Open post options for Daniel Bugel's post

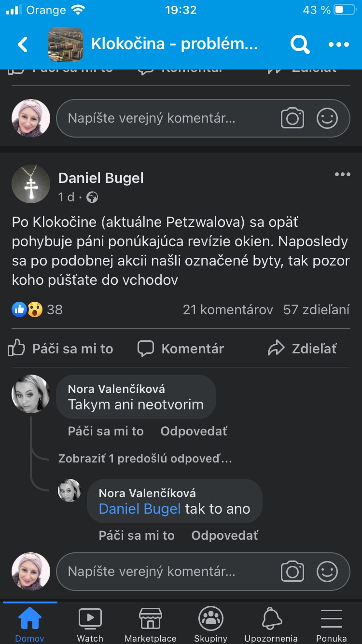[x=342, y=174]
